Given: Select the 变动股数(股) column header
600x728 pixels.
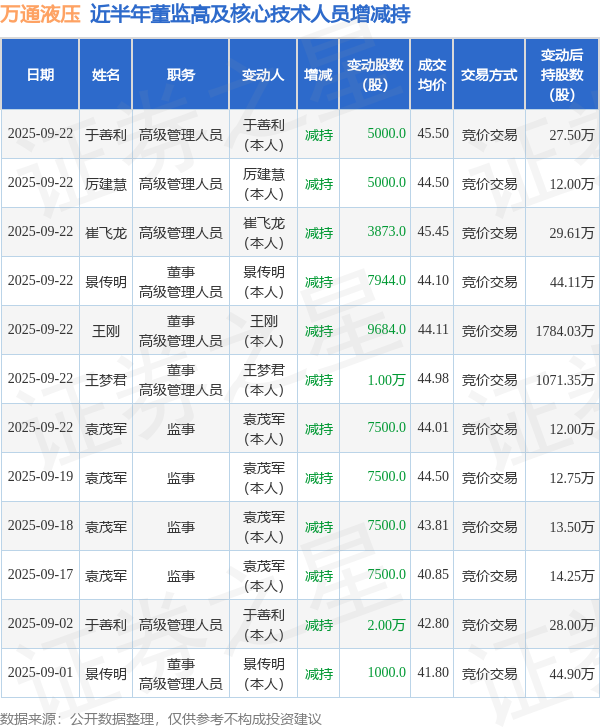Looking at the screenshot, I should tap(375, 75).
